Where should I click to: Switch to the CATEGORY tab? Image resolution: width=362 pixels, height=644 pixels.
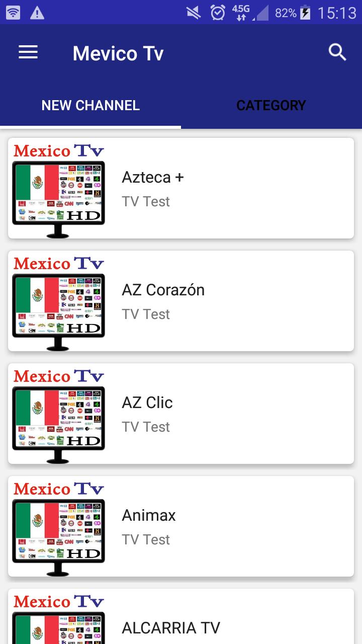pyautogui.click(x=271, y=105)
